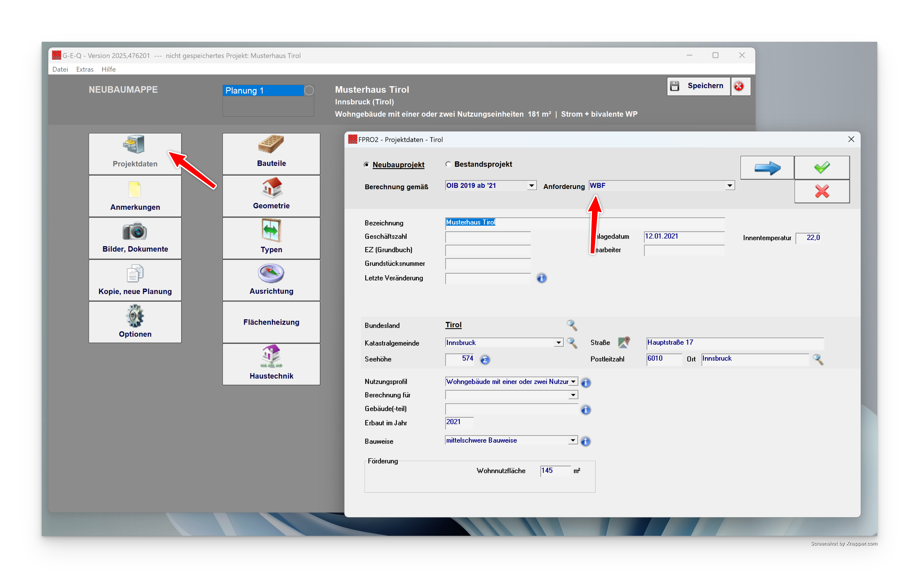Open the Haustechnik button
This screenshot has width=919, height=588.
tap(271, 364)
